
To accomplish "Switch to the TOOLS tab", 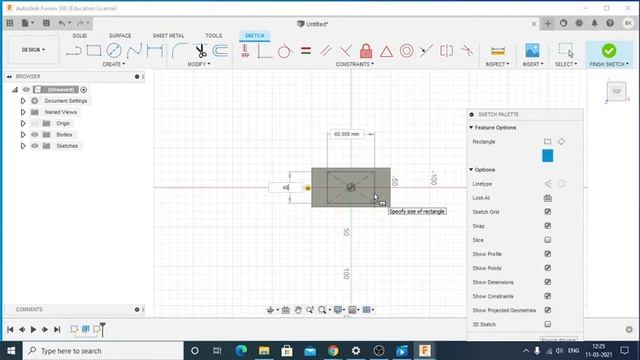I will (x=213, y=36).
